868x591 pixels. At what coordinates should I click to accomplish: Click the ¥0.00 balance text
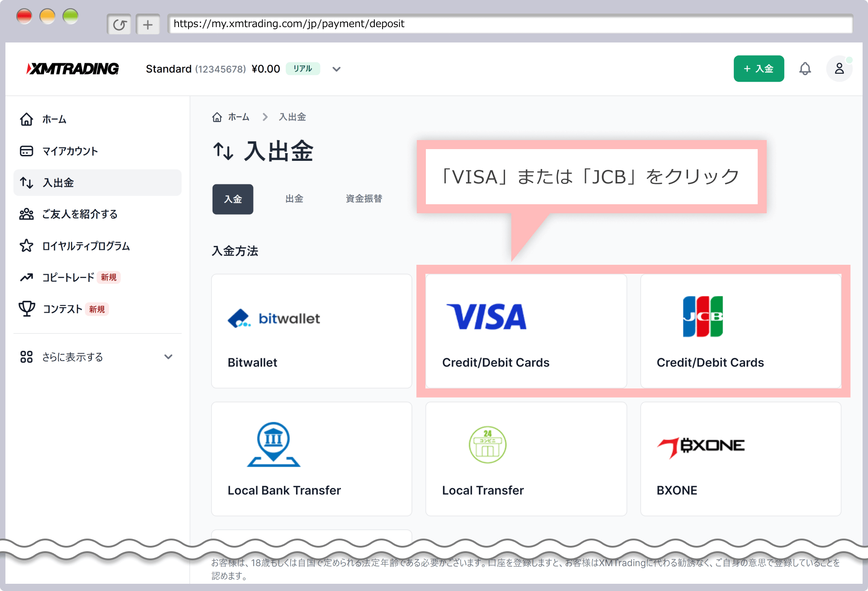pos(266,69)
